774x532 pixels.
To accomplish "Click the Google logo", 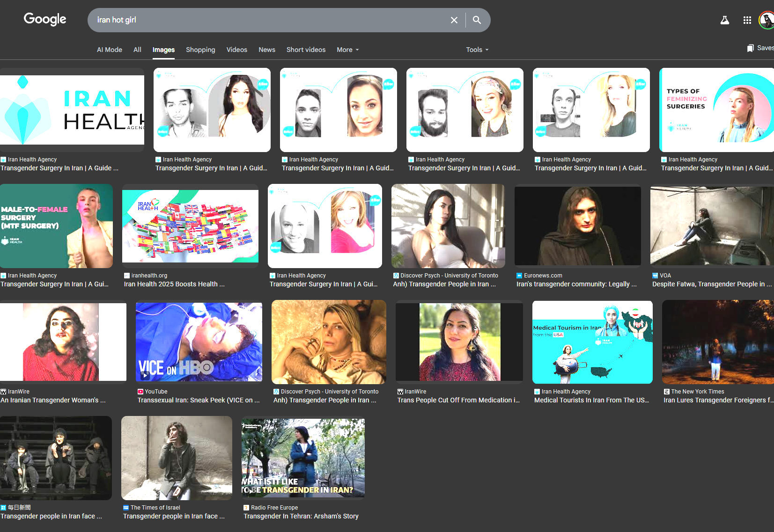I will (x=45, y=19).
